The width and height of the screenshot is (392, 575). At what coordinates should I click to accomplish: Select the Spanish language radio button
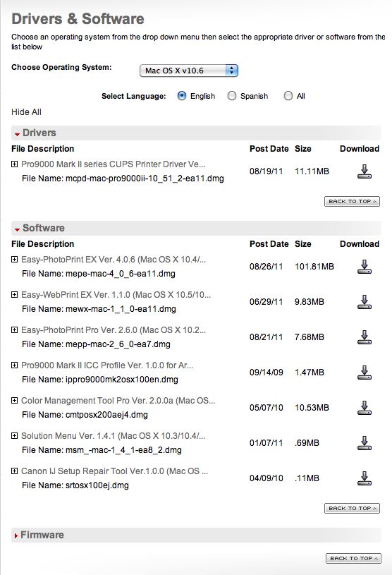coord(231,96)
